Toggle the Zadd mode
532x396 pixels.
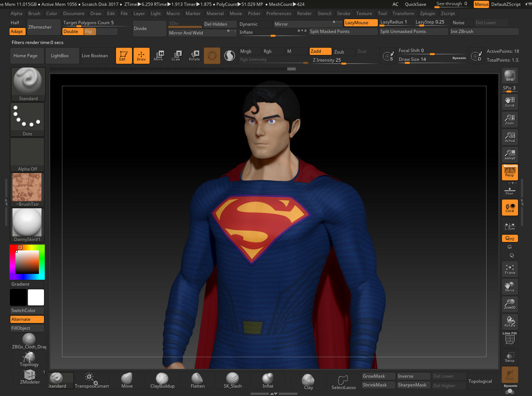tap(321, 51)
